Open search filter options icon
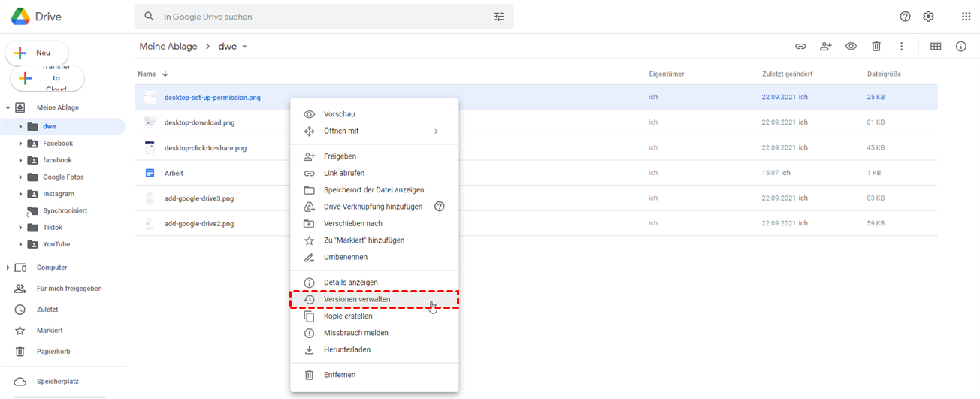This screenshot has width=980, height=399. 498,17
